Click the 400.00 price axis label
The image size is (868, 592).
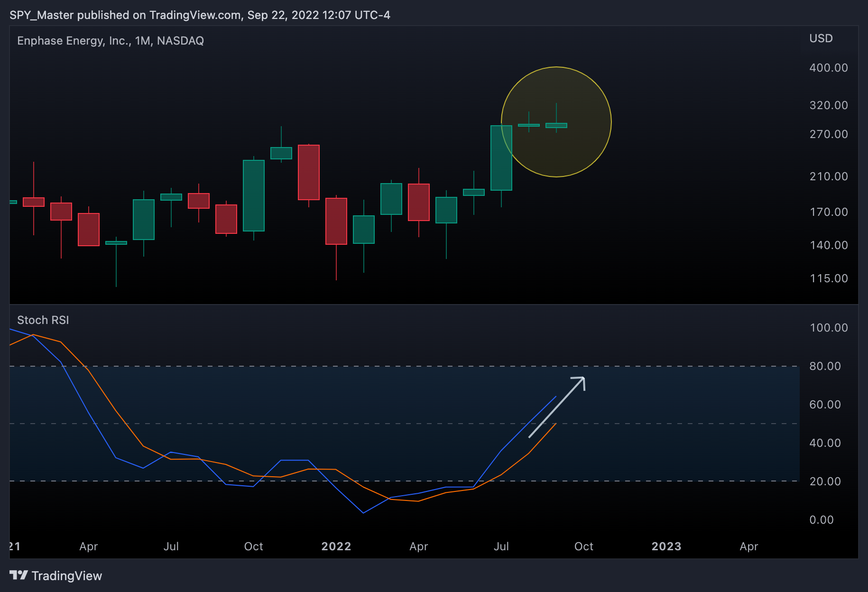click(x=829, y=68)
